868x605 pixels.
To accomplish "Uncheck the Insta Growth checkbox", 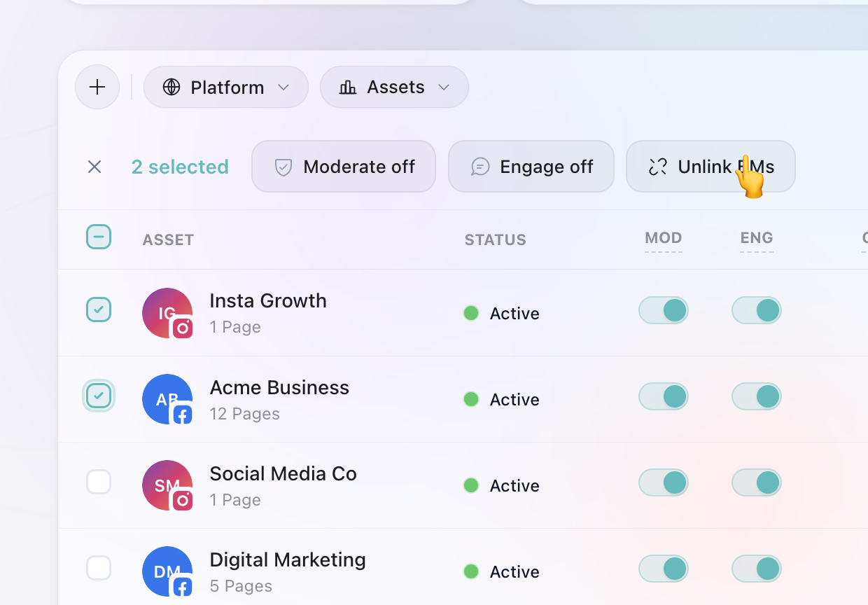I will 99,310.
